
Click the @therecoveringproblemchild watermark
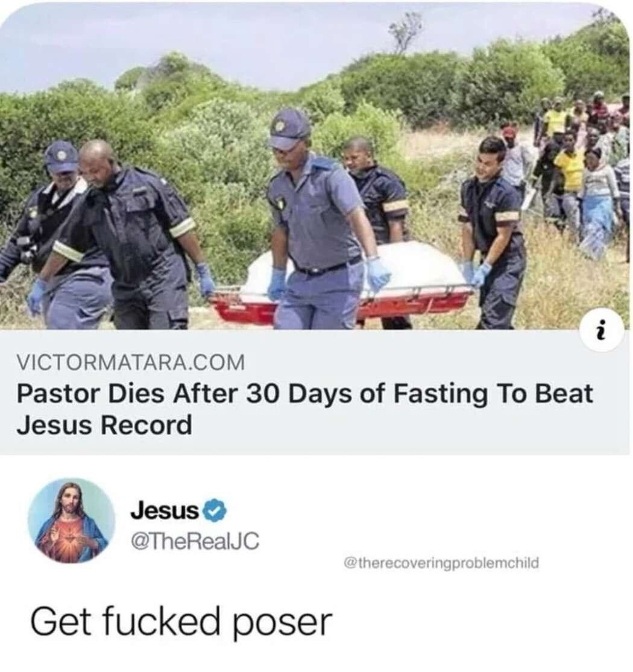coord(441,563)
